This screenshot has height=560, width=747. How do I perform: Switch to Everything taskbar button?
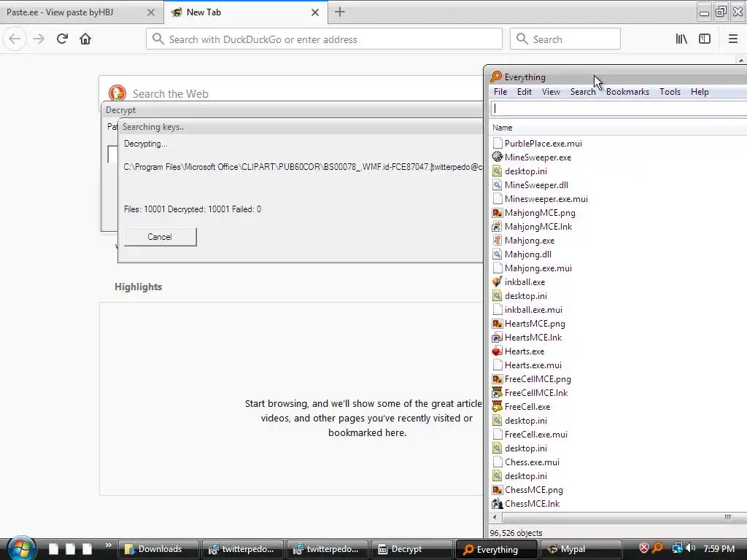(497, 549)
